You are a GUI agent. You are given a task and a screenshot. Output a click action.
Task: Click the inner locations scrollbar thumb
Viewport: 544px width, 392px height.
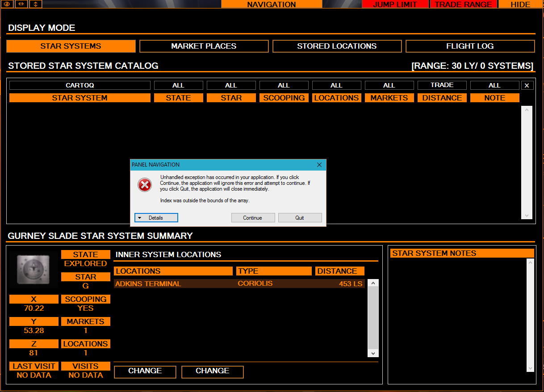point(373,318)
